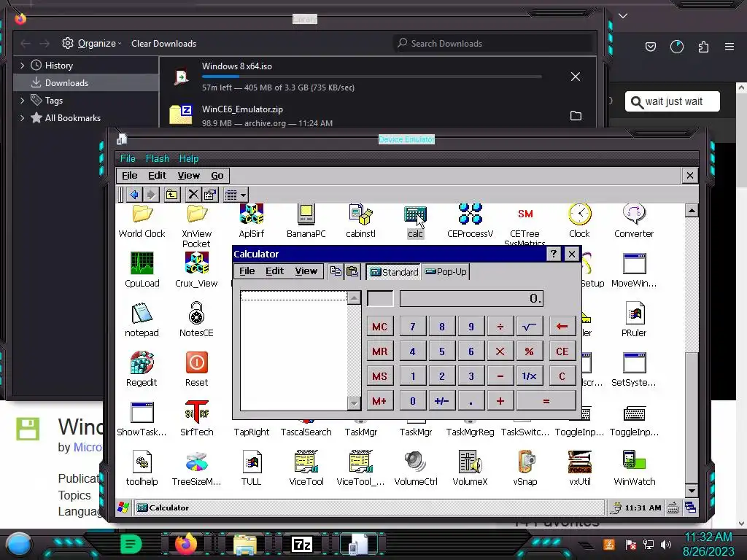
Task: Select Downloads in the Library sidebar
Action: click(x=86, y=83)
